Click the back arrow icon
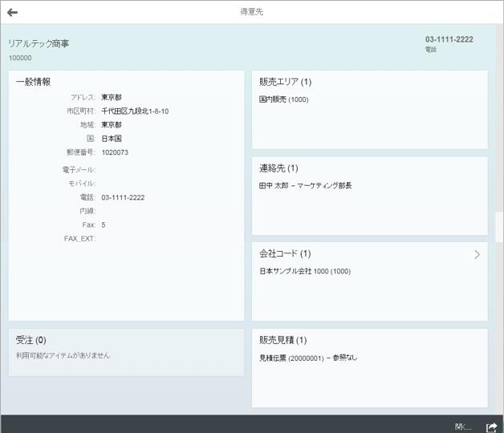 [x=12, y=12]
